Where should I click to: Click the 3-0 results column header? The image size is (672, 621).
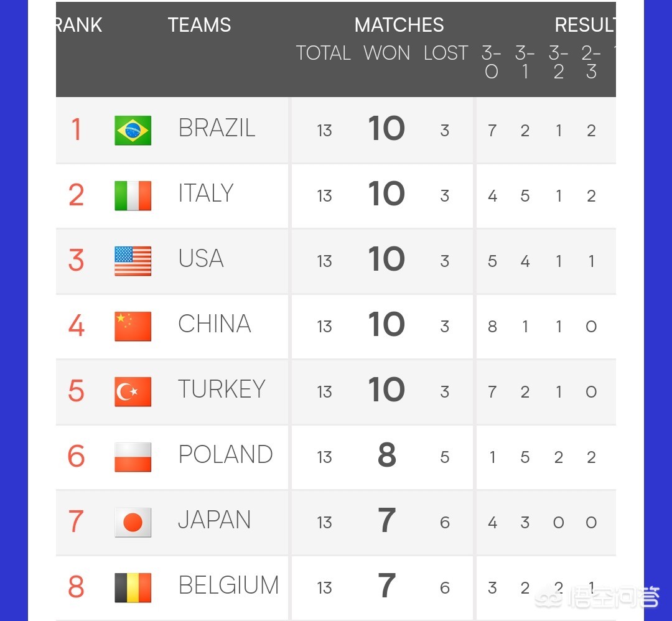coord(491,63)
